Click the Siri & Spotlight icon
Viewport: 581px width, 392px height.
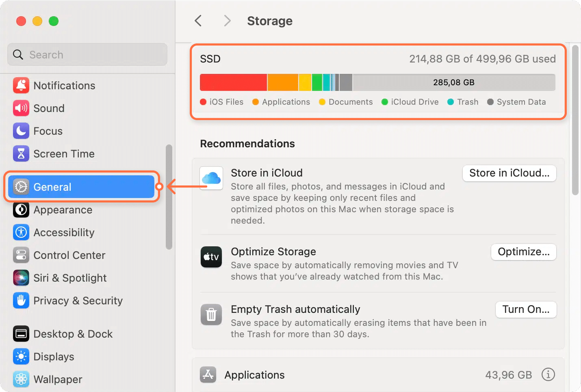(21, 278)
